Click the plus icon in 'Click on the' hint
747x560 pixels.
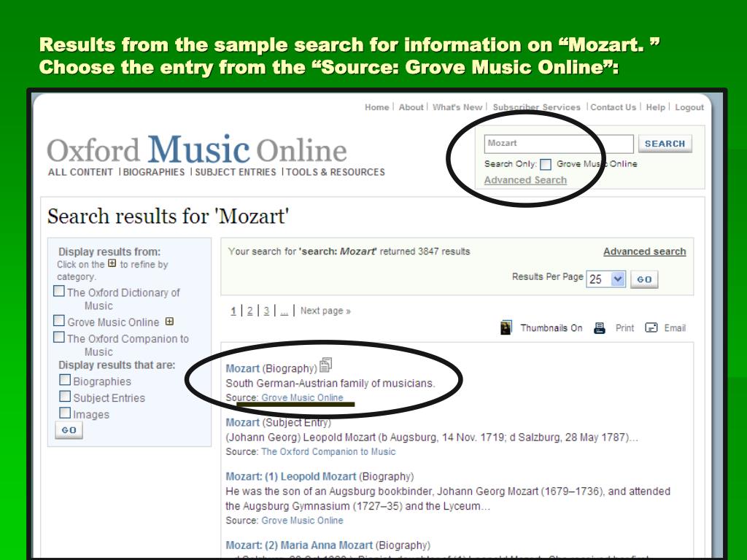pyautogui.click(x=112, y=262)
